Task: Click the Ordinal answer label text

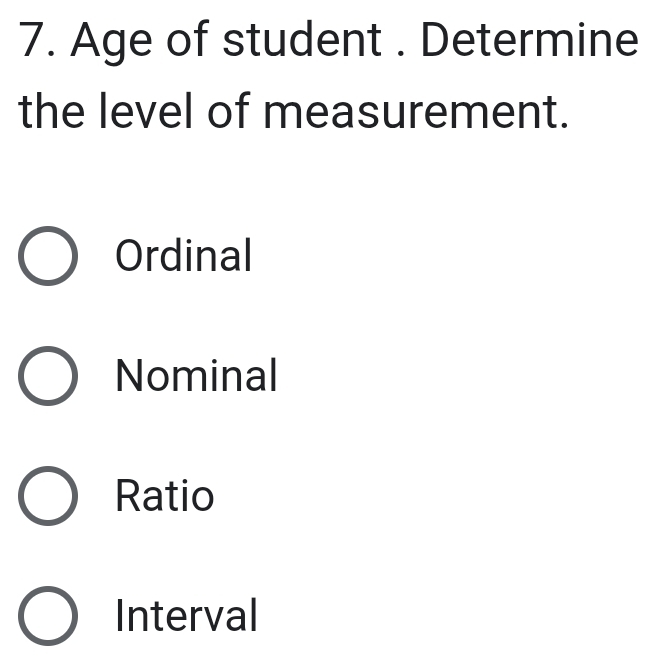Action: pyautogui.click(x=184, y=256)
